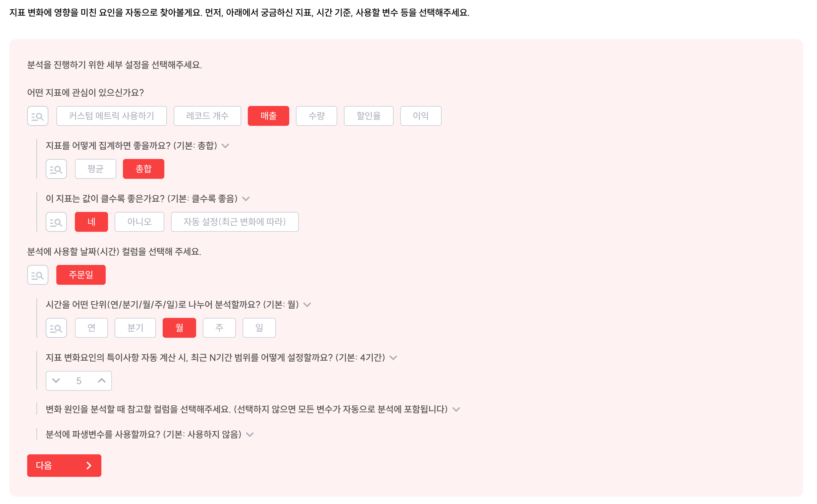Collapse the aggregation method question chevron

(226, 146)
